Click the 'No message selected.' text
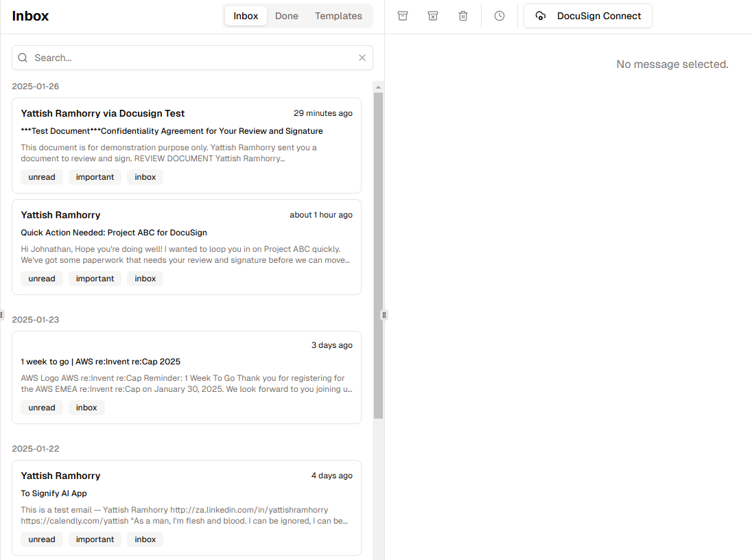 [x=672, y=65]
